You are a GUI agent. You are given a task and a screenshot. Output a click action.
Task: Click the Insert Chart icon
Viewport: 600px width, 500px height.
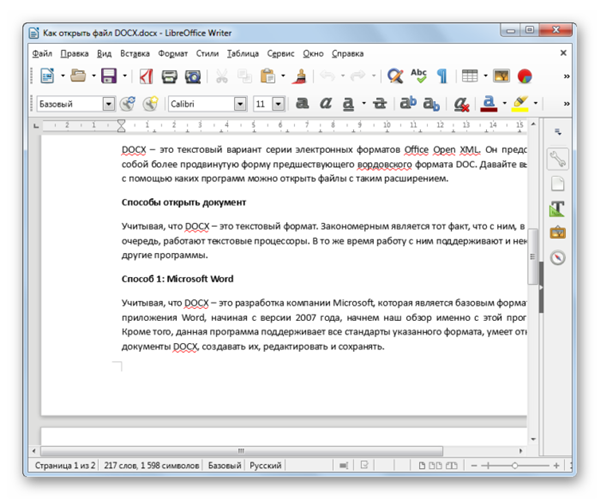click(525, 76)
